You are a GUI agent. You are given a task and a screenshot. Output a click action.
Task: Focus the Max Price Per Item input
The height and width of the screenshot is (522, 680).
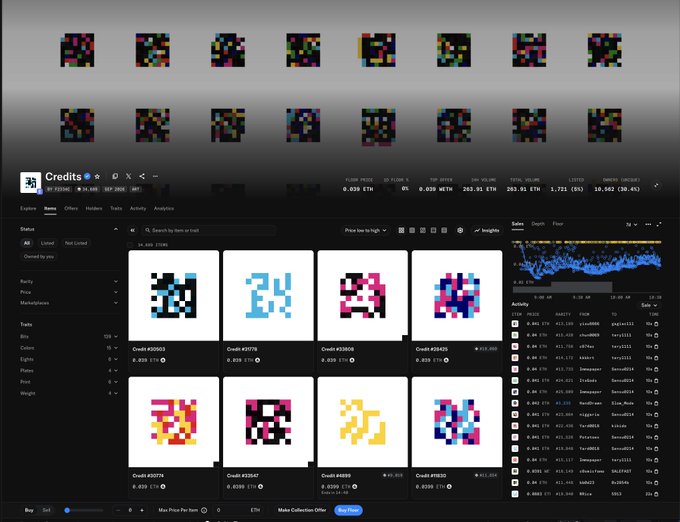click(237, 510)
